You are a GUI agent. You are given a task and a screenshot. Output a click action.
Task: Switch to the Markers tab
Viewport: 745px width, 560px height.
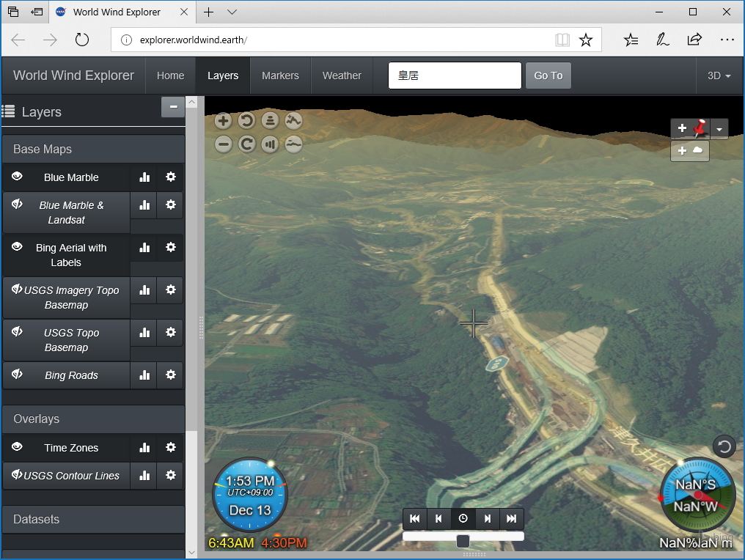[x=280, y=75]
